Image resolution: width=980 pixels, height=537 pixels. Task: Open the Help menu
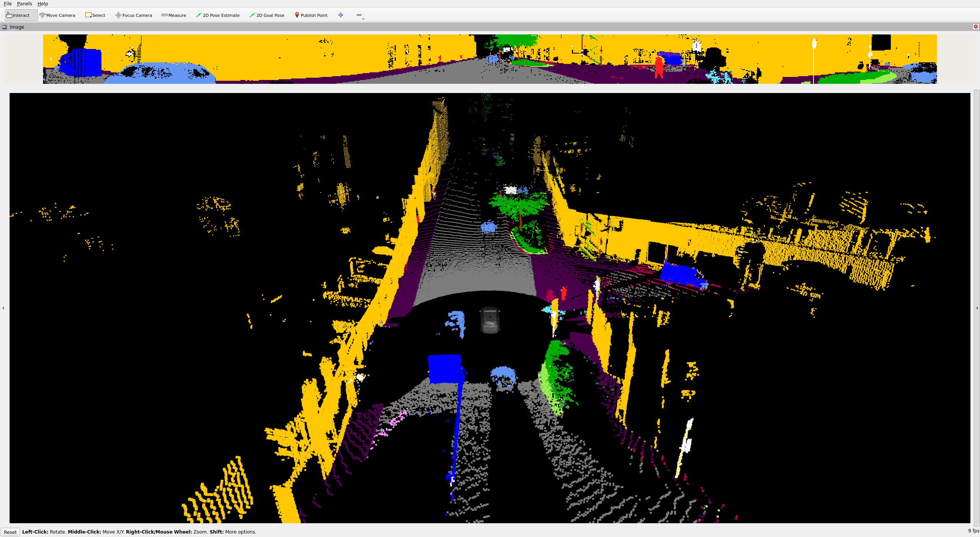[x=42, y=3]
